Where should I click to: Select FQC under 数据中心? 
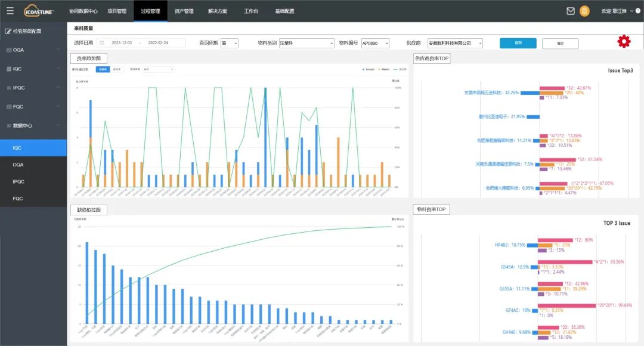pos(33,199)
